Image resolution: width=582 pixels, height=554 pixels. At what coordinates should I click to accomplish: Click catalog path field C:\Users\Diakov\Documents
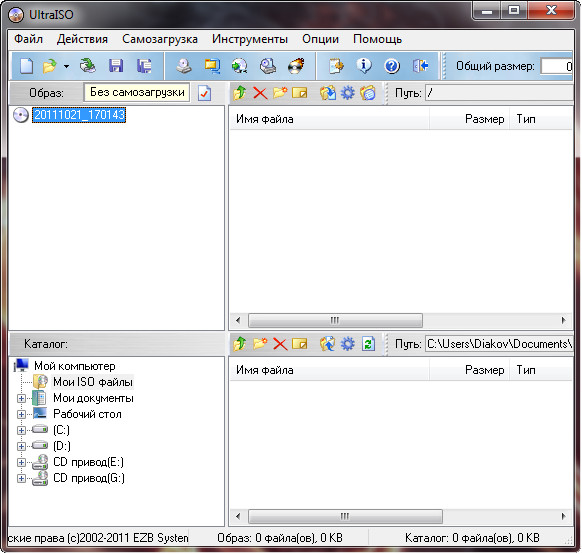pos(499,344)
